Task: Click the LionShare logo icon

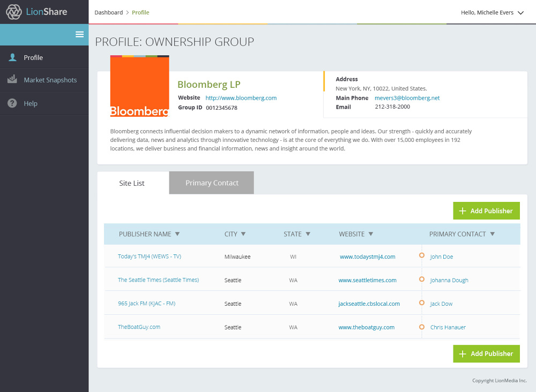Action: [14, 12]
